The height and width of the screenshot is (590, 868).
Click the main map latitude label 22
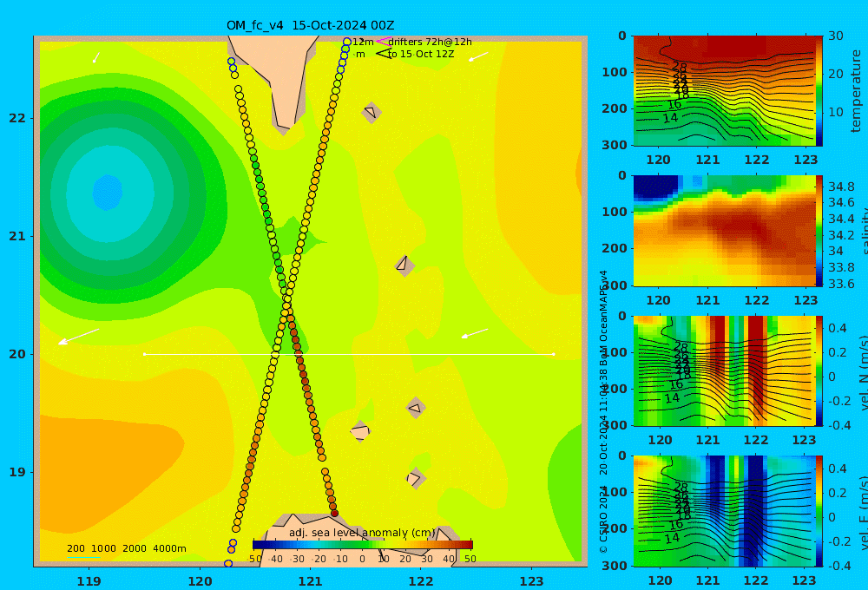(17, 118)
